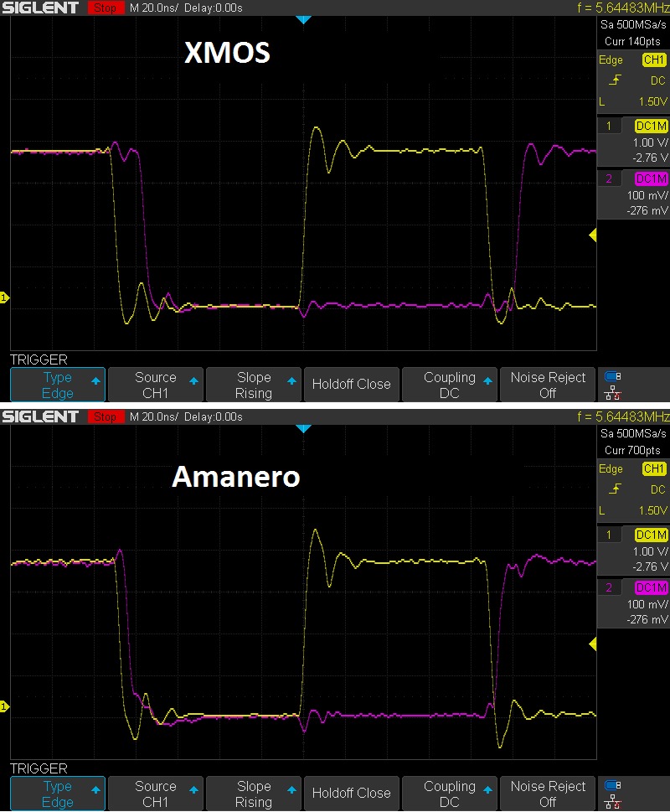
Task: Click the USB device icon in the Amanero capture
Action: click(x=612, y=785)
